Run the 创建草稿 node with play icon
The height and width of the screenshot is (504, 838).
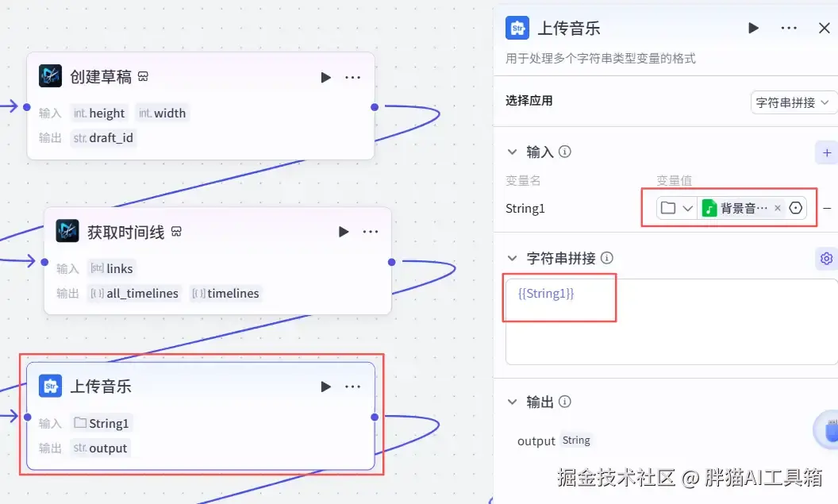coord(325,78)
